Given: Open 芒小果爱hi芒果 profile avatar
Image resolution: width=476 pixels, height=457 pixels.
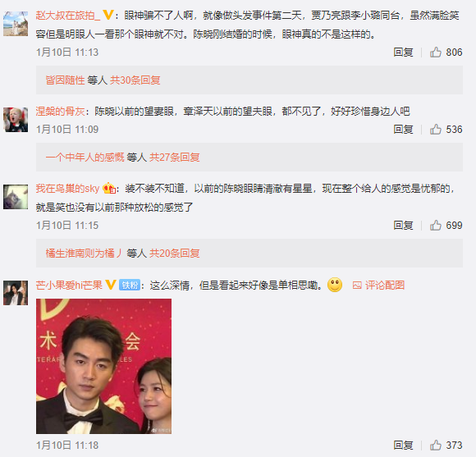Looking at the screenshot, I should click(x=16, y=293).
